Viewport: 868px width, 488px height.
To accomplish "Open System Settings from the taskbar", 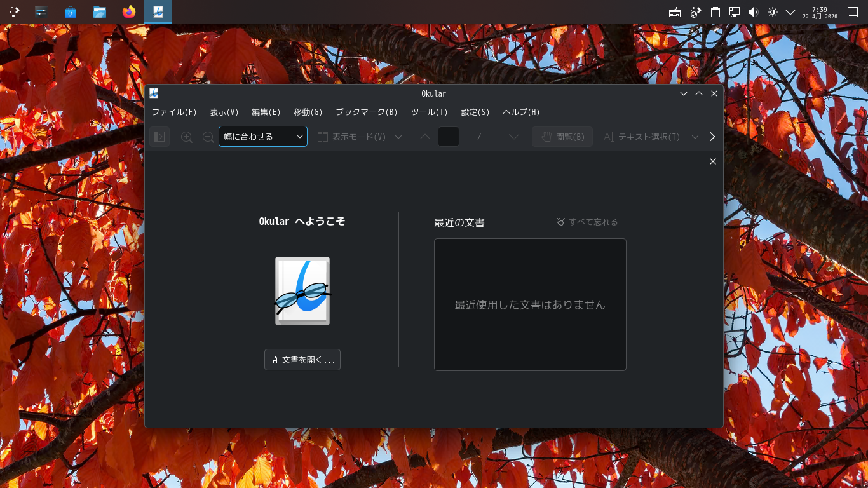I will 41,11.
